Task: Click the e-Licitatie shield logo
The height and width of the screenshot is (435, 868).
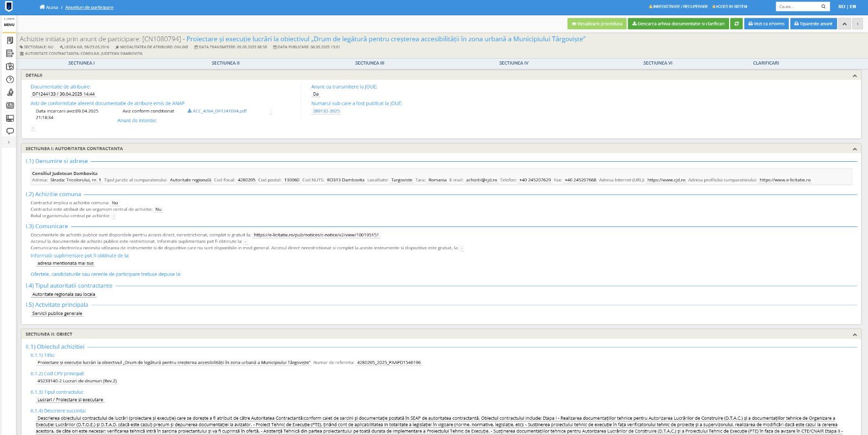Action: 9,7
